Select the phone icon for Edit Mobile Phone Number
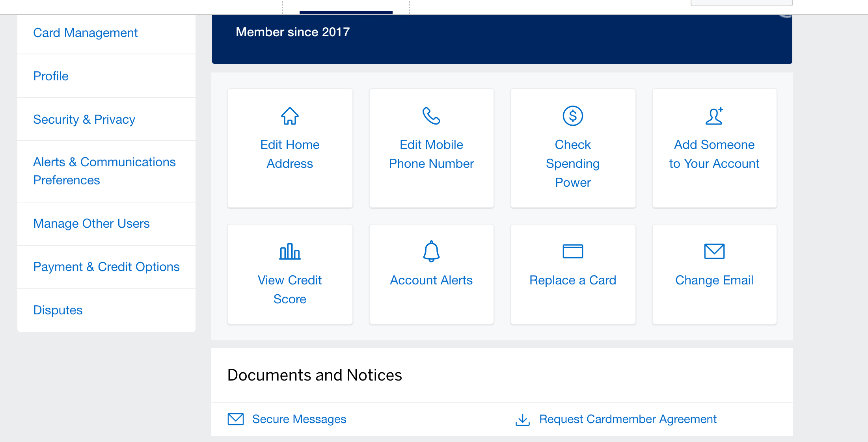868x442 pixels. [431, 116]
